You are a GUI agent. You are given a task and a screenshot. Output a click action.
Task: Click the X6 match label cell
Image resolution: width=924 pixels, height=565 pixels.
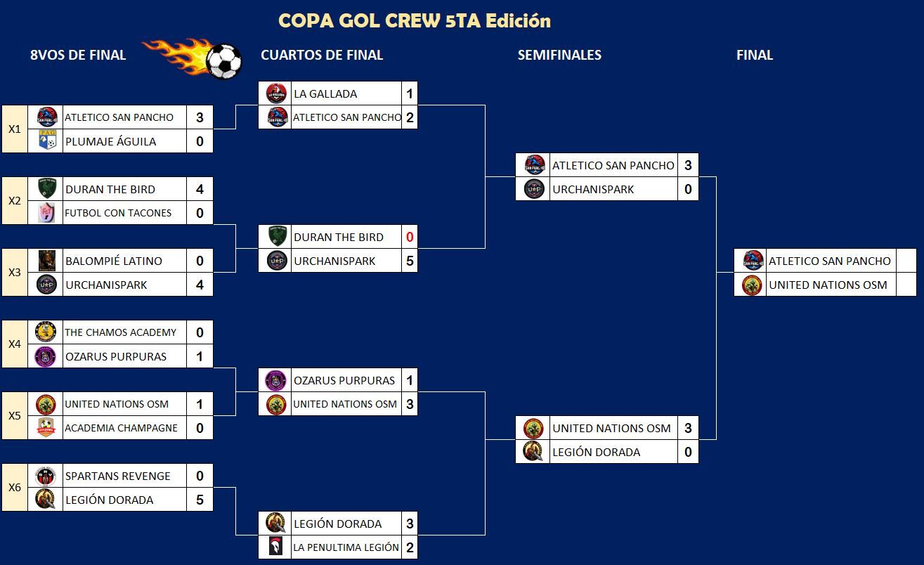(x=15, y=488)
